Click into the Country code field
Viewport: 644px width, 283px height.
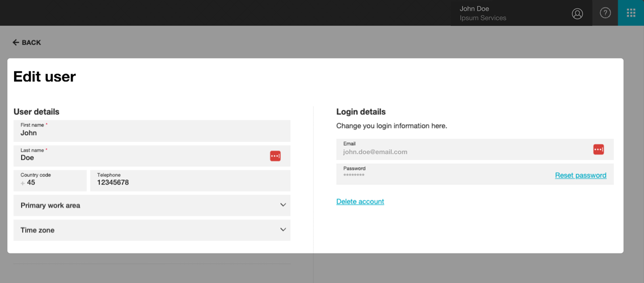point(50,181)
